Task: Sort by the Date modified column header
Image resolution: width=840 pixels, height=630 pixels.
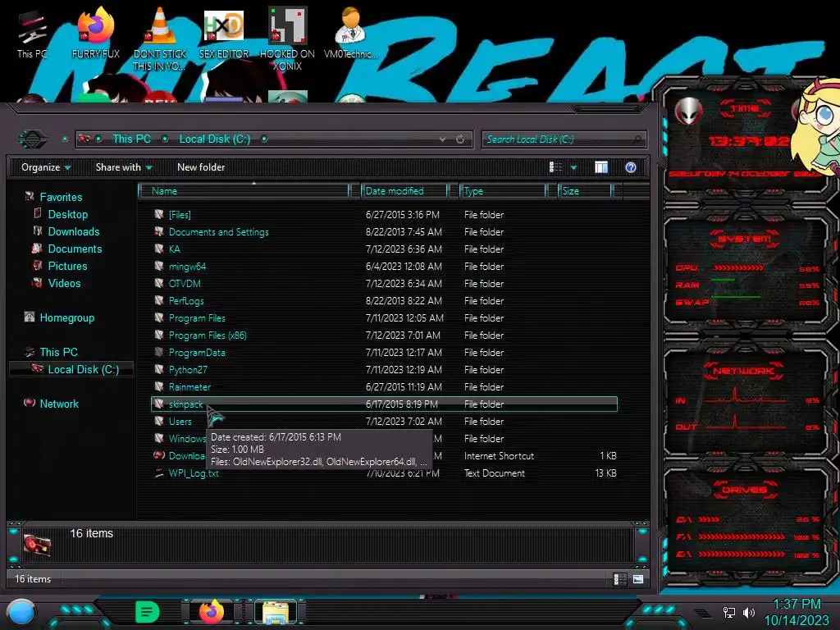Action: point(404,190)
